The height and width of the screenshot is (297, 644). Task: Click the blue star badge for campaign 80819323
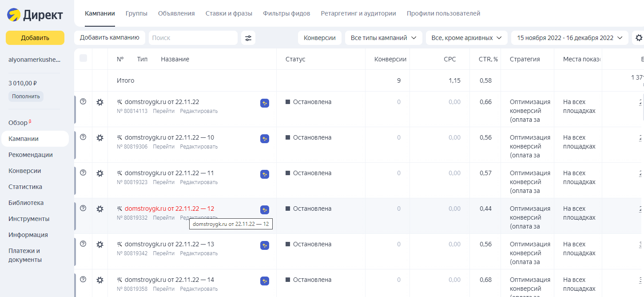pyautogui.click(x=265, y=174)
